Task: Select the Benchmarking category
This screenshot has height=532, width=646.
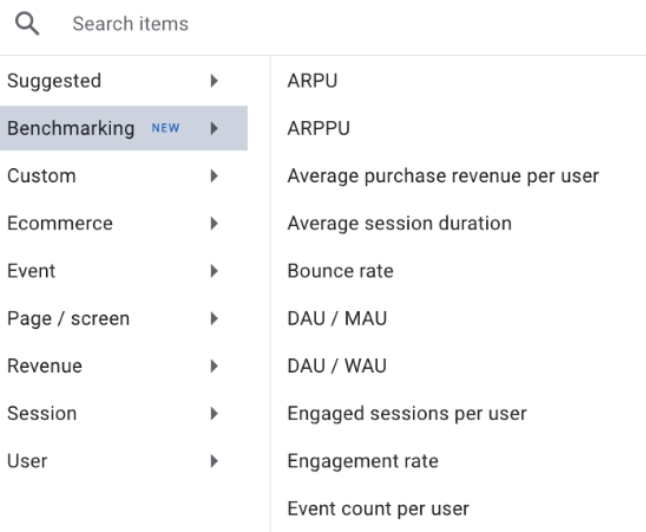Action: 124,128
